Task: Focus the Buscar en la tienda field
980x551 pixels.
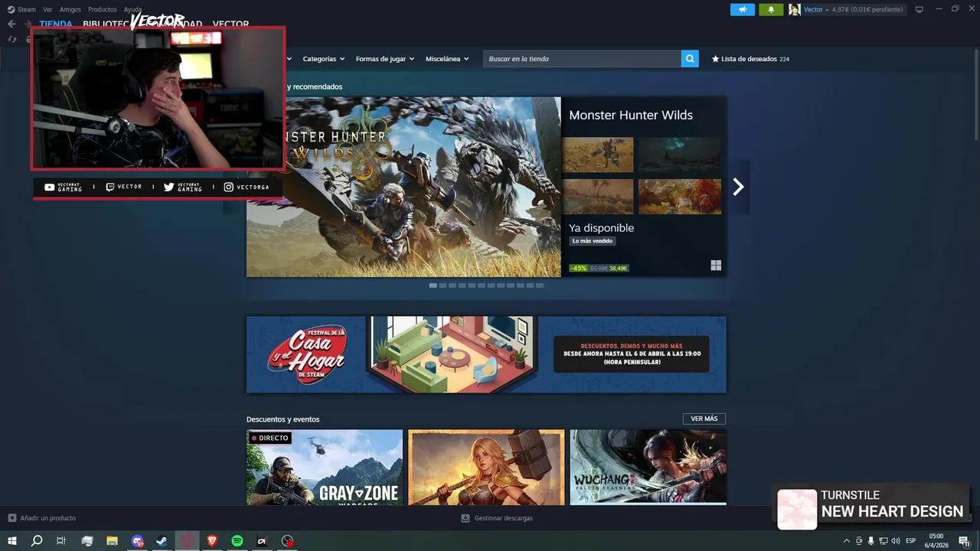Action: point(582,59)
